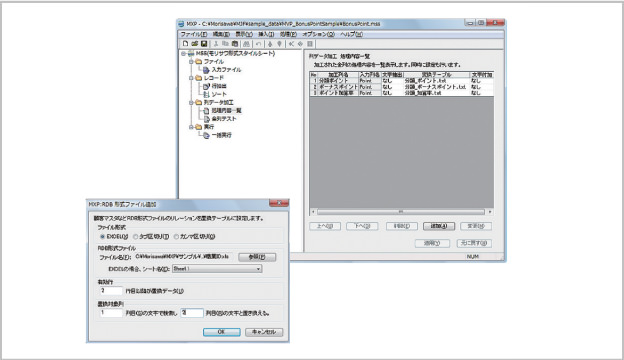Click the 下へ move down button
Viewport: 624px width, 360px height.
point(362,226)
